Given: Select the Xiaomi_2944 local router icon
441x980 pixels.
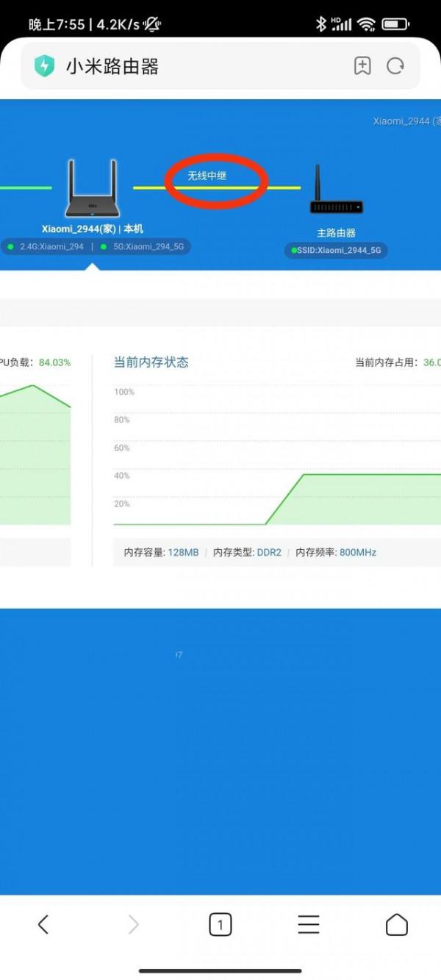Looking at the screenshot, I should 93,189.
